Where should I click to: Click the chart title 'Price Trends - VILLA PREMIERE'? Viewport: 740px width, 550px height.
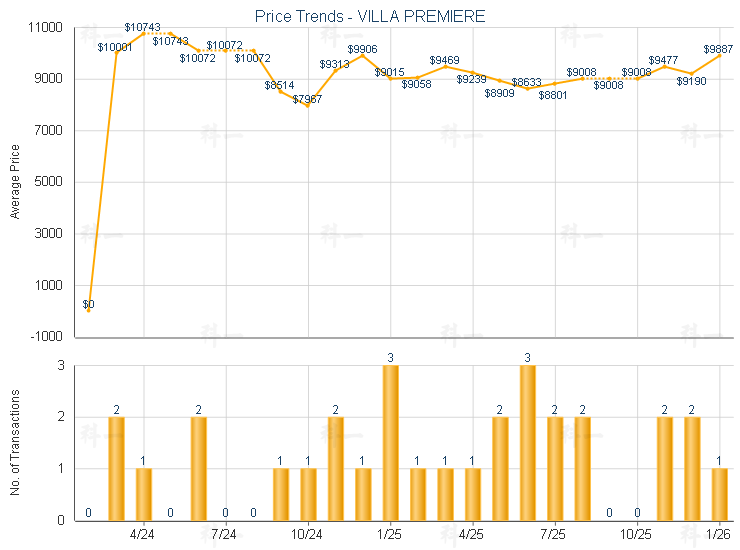pyautogui.click(x=369, y=16)
